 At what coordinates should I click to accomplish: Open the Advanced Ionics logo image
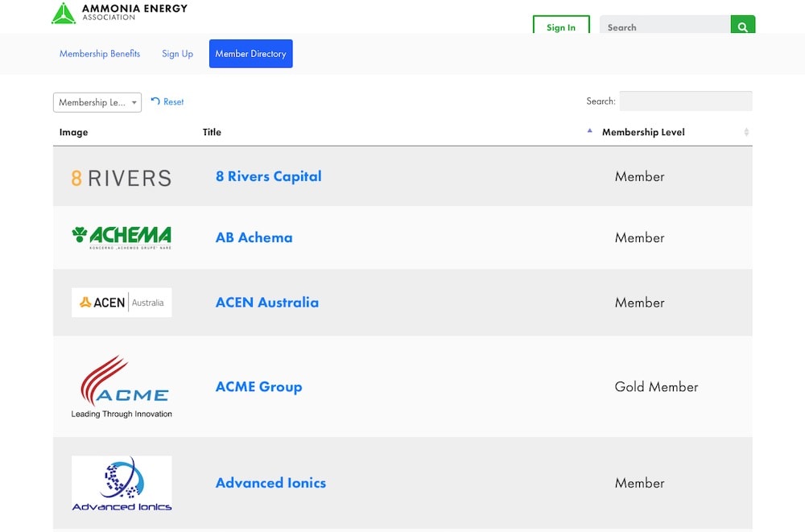pos(122,483)
